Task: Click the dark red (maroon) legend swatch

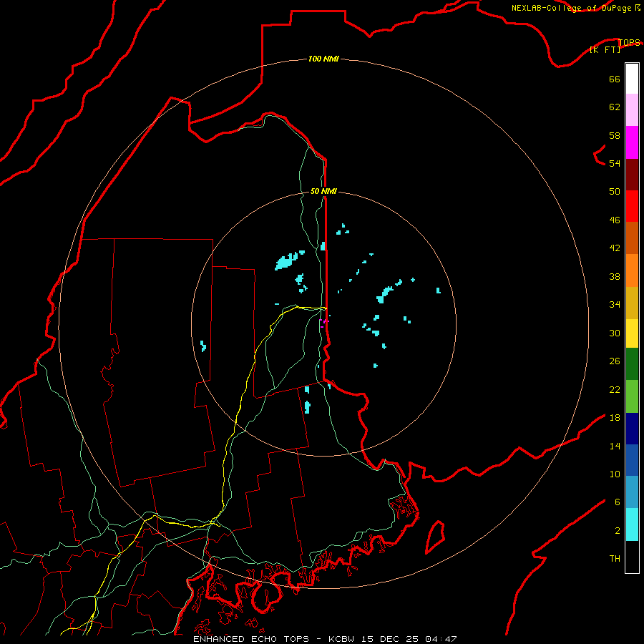Action: click(x=632, y=174)
